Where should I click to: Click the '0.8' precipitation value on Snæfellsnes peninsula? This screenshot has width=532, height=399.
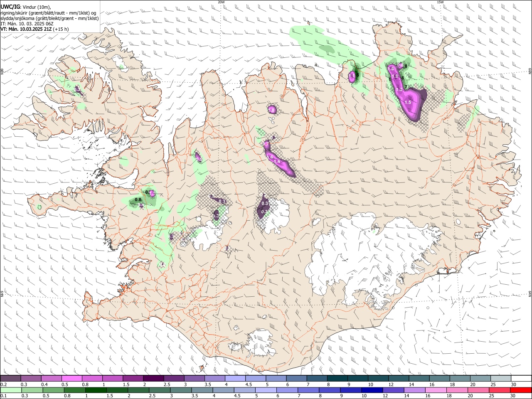[x=138, y=200]
